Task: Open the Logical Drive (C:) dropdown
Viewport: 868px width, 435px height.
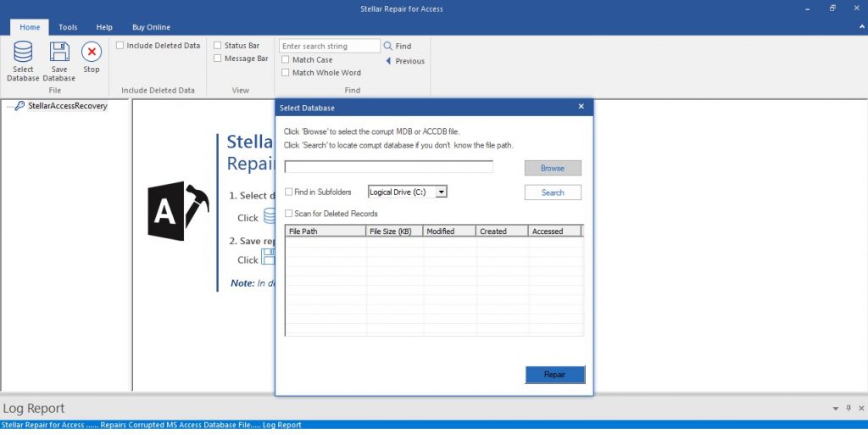Action: pyautogui.click(x=441, y=192)
